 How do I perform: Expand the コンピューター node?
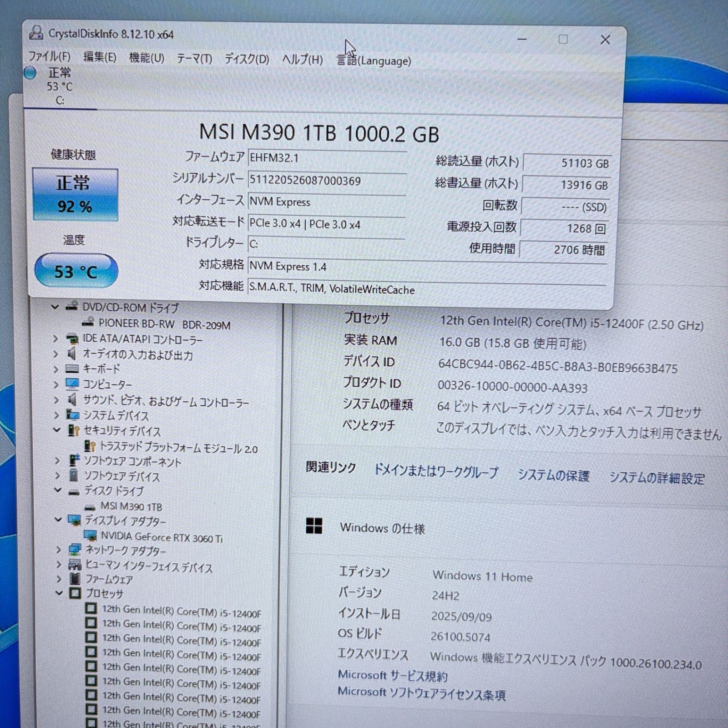[56, 384]
